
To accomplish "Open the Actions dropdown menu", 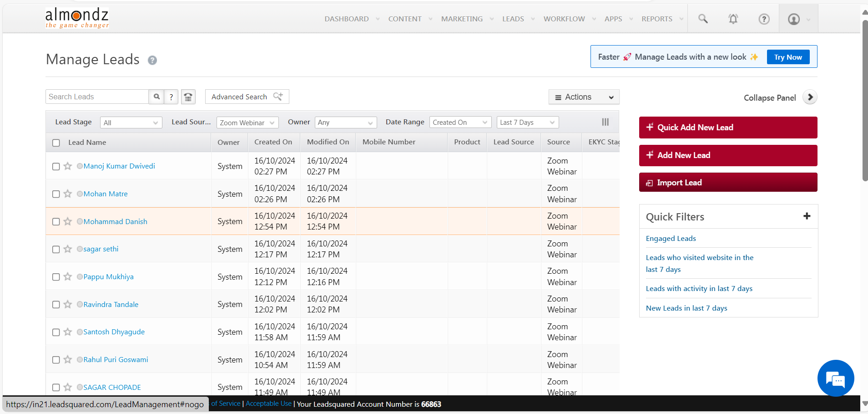I will (x=584, y=97).
